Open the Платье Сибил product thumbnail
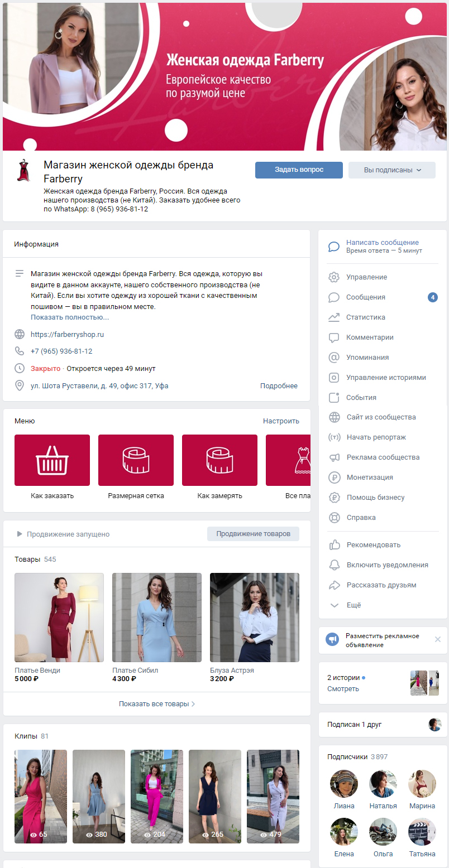449x868 pixels. [157, 618]
